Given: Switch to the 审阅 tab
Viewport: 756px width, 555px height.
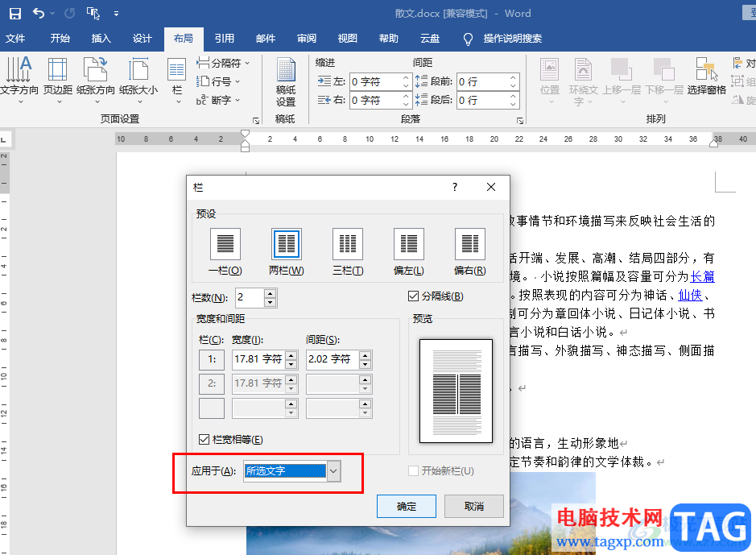Looking at the screenshot, I should click(x=307, y=39).
